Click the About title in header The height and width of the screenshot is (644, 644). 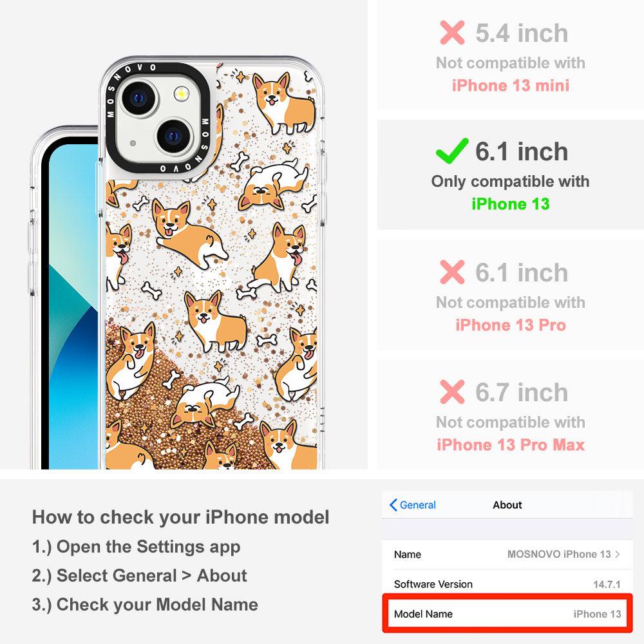507,505
